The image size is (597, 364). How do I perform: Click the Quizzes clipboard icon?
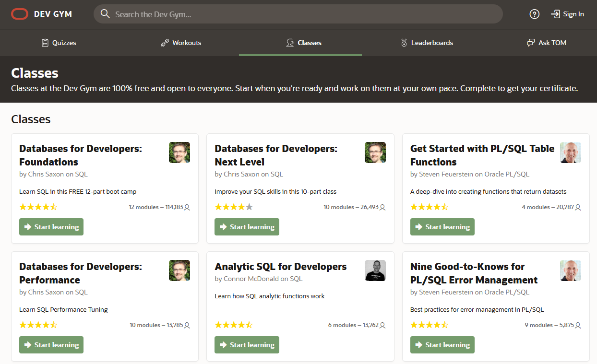coord(45,43)
